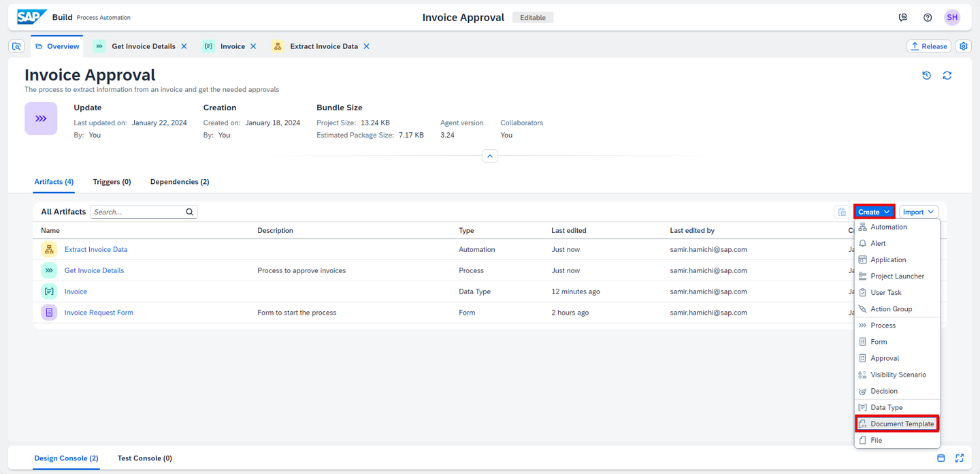Choose Data Type from Create menu
980x474 pixels.
897,407
